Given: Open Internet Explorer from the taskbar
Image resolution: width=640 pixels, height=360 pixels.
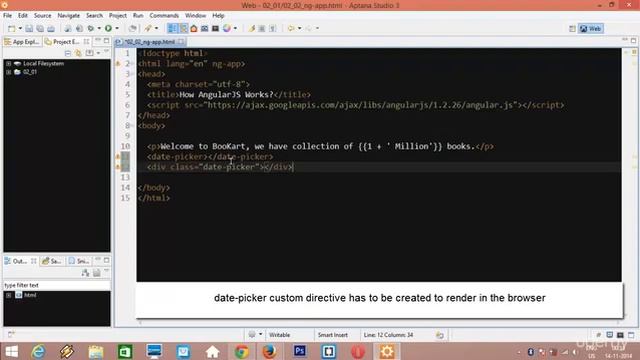Looking at the screenshot, I should (x=38, y=351).
